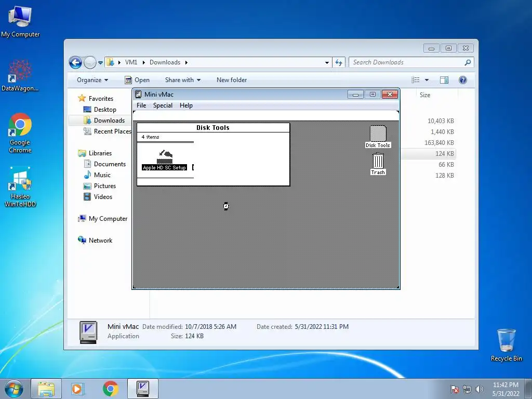This screenshot has height=399, width=532.
Task: Maximize the Mini vMac window
Action: click(x=373, y=95)
